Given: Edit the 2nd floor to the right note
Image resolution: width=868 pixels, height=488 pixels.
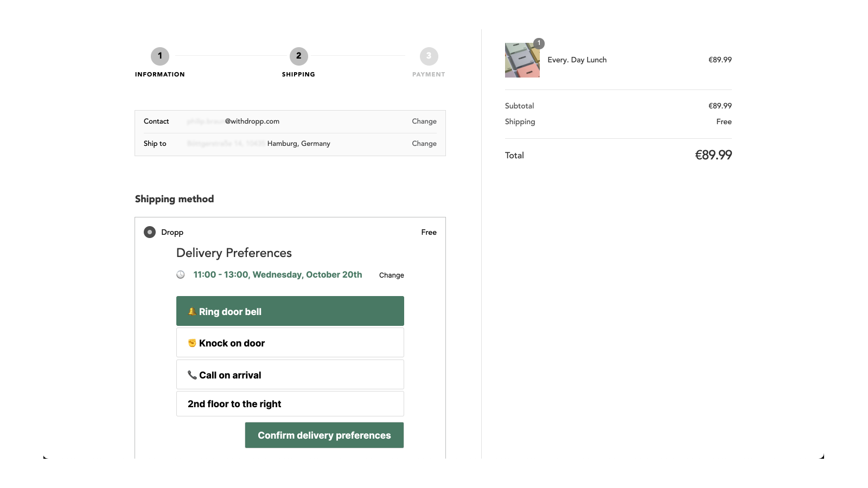Looking at the screenshot, I should point(290,404).
